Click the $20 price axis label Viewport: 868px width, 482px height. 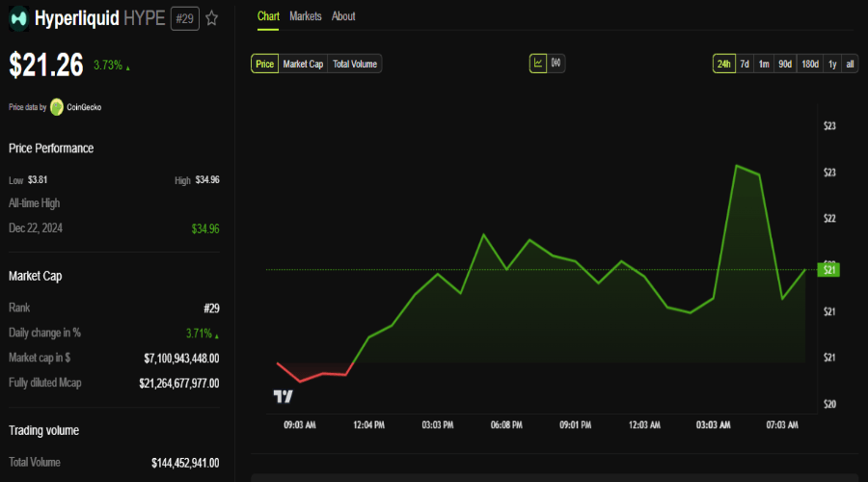(829, 404)
